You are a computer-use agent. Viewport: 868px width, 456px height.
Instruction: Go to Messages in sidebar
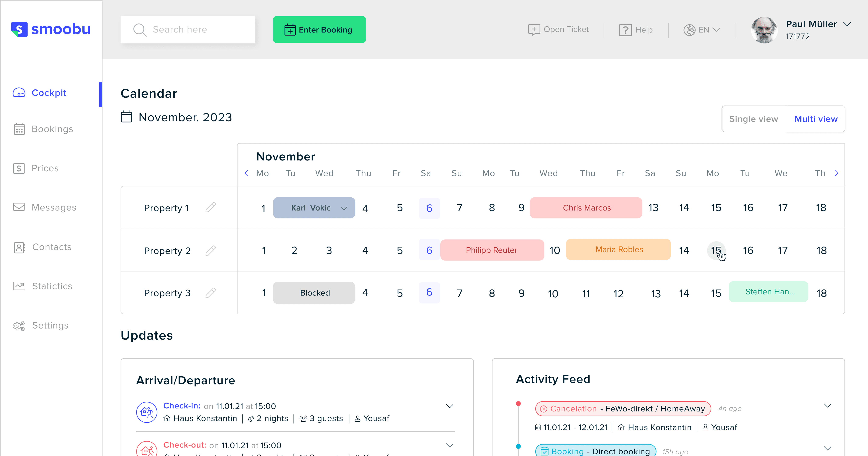coord(54,207)
